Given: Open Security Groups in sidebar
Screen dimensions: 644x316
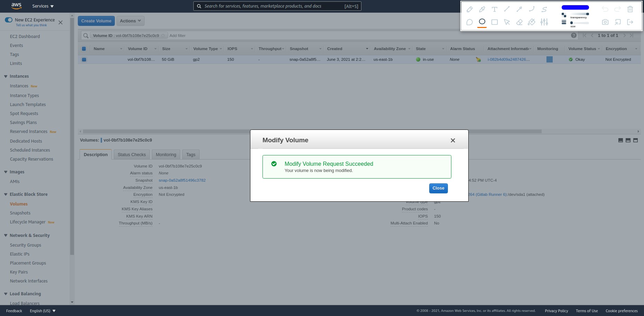Looking at the screenshot, I should [26, 245].
